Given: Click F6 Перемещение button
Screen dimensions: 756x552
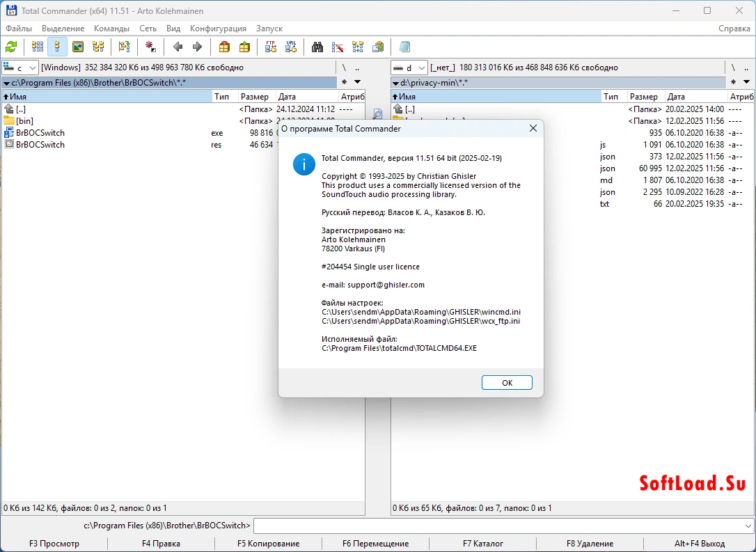Looking at the screenshot, I should (x=376, y=544).
